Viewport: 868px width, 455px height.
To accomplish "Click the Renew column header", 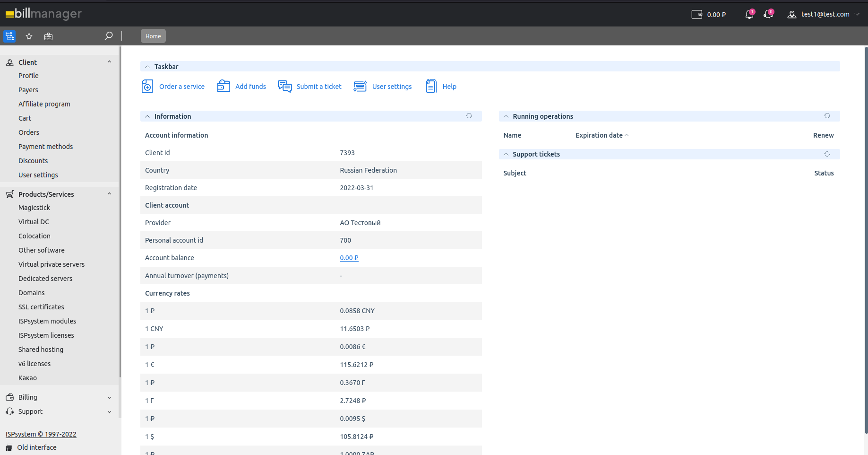I will coord(824,135).
